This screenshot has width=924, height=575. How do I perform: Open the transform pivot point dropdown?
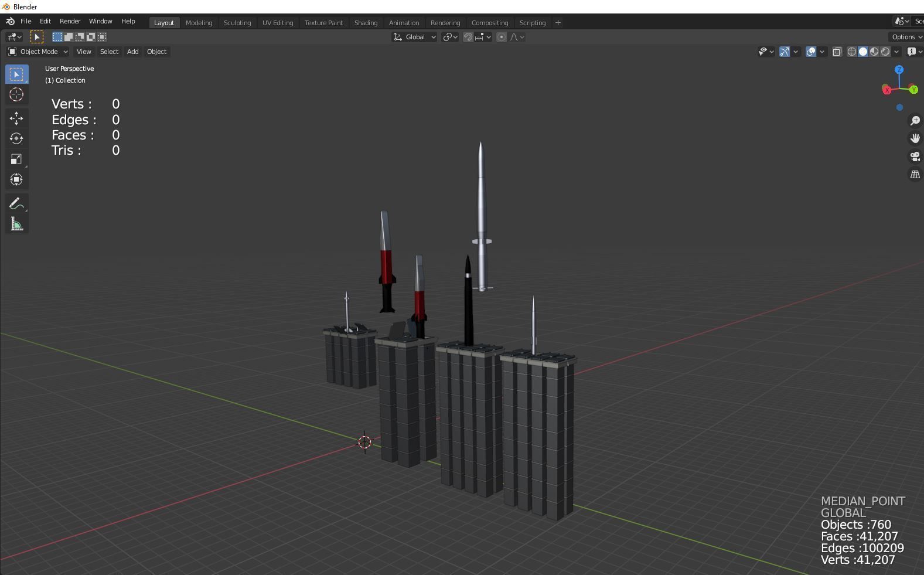click(450, 37)
